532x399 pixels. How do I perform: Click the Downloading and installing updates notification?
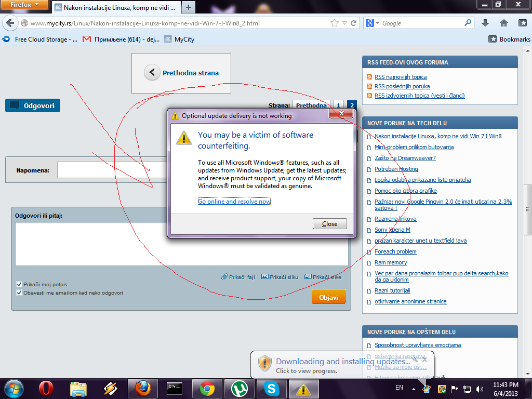(342, 365)
